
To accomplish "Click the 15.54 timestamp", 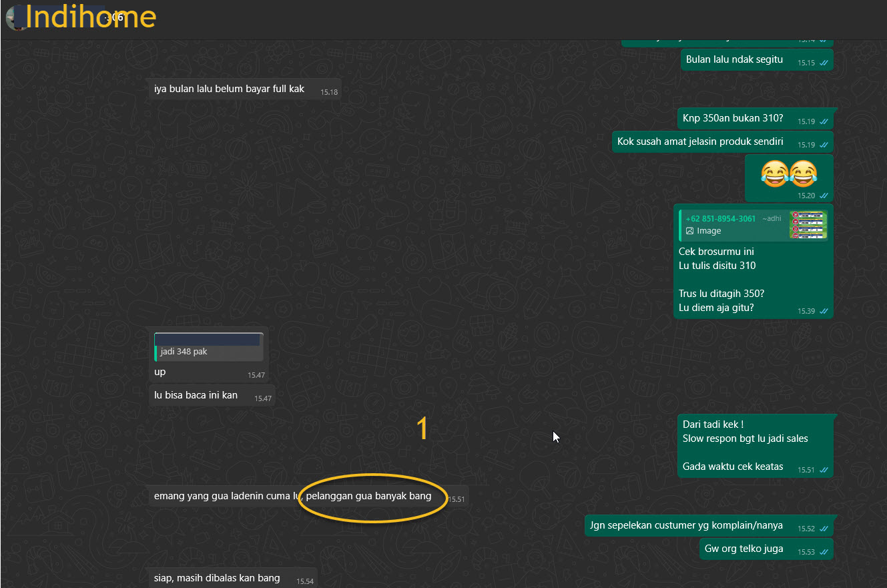I will coord(305,581).
